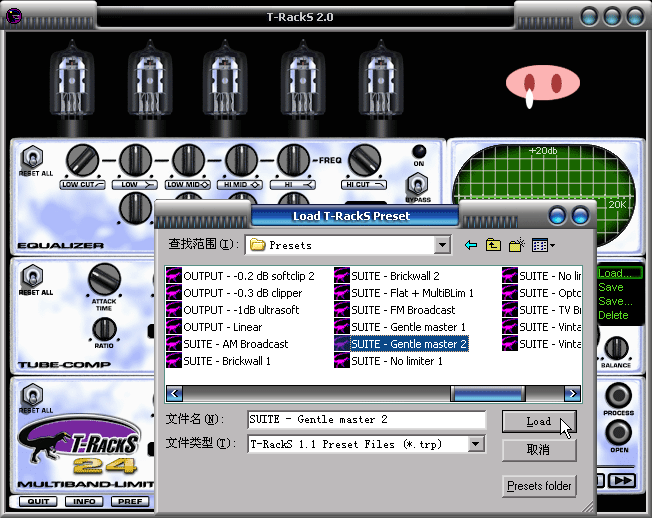
Task: Open PREF settings button
Action: click(x=130, y=501)
